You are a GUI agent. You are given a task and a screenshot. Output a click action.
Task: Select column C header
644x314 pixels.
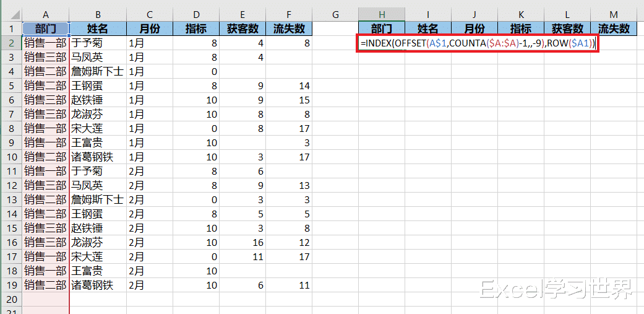(150, 15)
